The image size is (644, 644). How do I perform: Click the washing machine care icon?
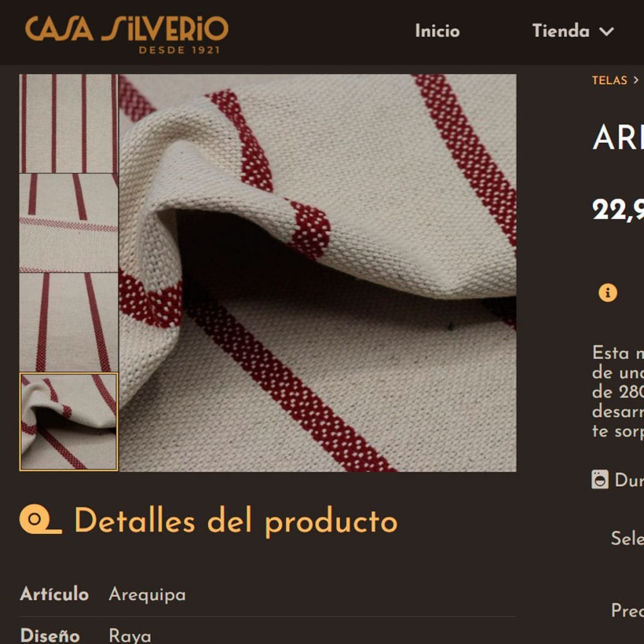(599, 479)
